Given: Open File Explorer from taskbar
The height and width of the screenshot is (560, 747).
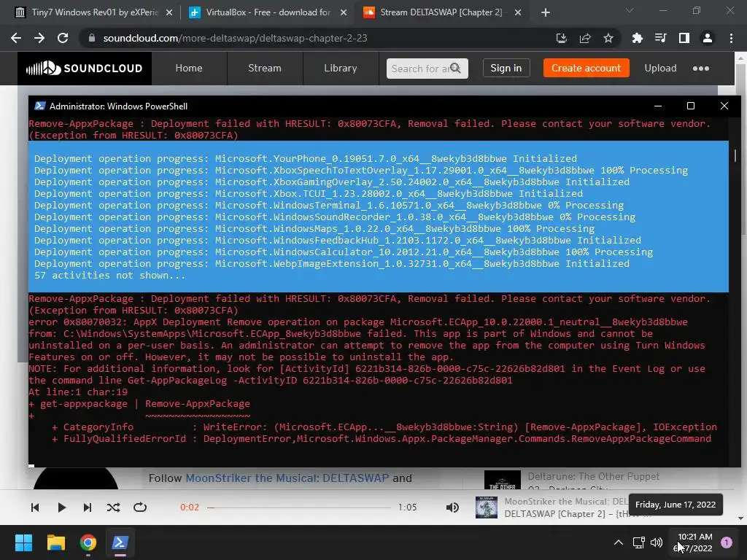Looking at the screenshot, I should 55,542.
